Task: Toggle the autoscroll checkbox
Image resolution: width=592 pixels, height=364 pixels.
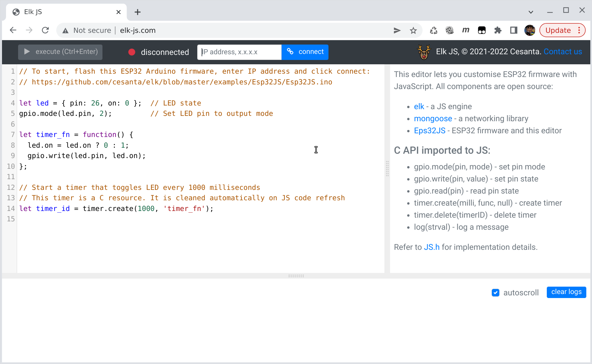Action: point(496,293)
